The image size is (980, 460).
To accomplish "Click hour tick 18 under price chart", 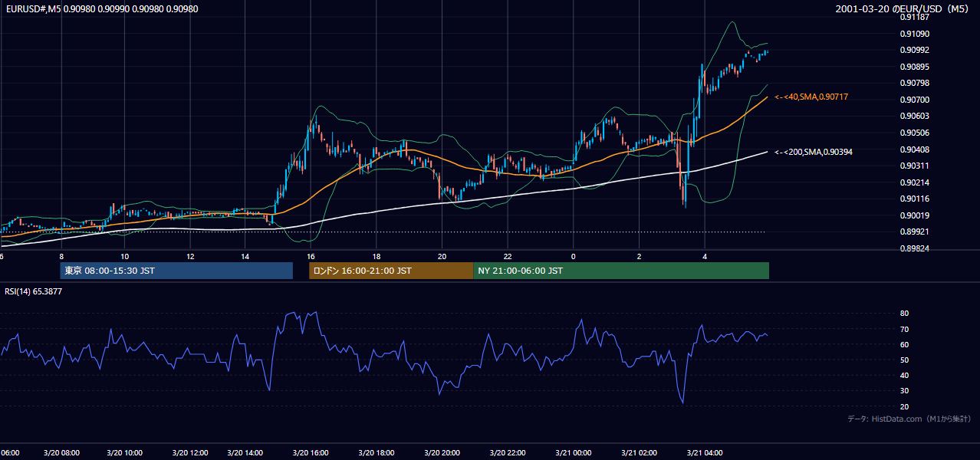I will (377, 256).
